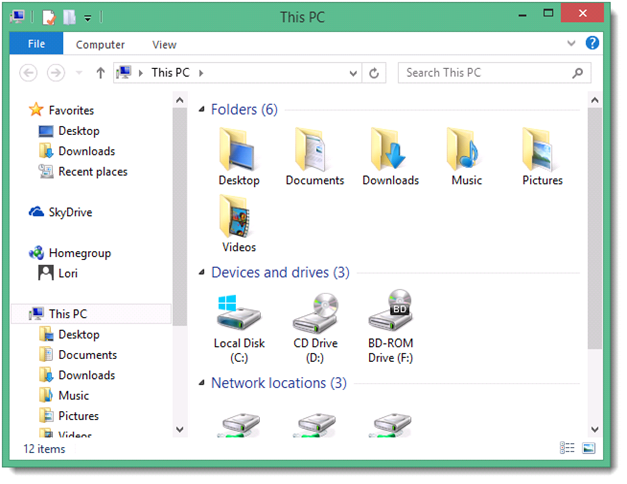Click main pane scroll down arrow

(595, 429)
